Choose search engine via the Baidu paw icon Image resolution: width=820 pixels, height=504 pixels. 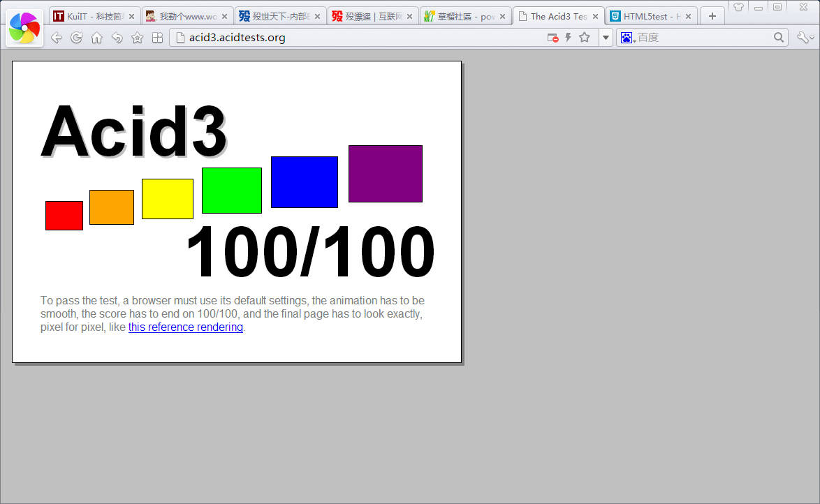pos(627,38)
